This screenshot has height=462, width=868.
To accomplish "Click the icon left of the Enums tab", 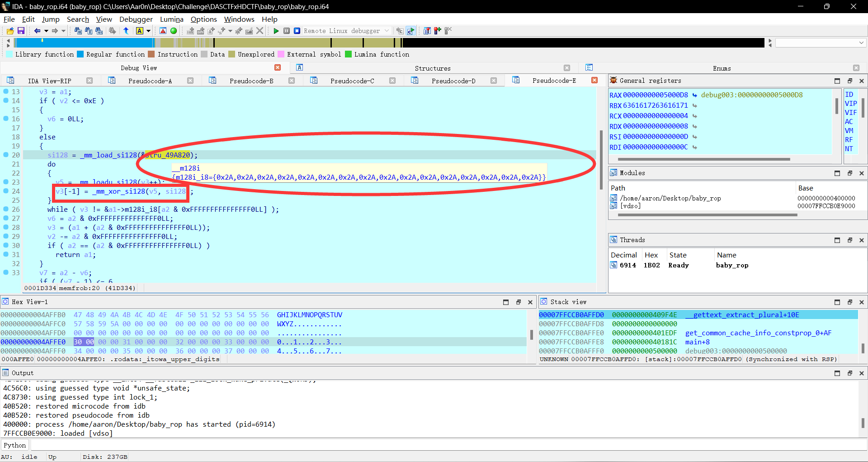I will tap(589, 67).
